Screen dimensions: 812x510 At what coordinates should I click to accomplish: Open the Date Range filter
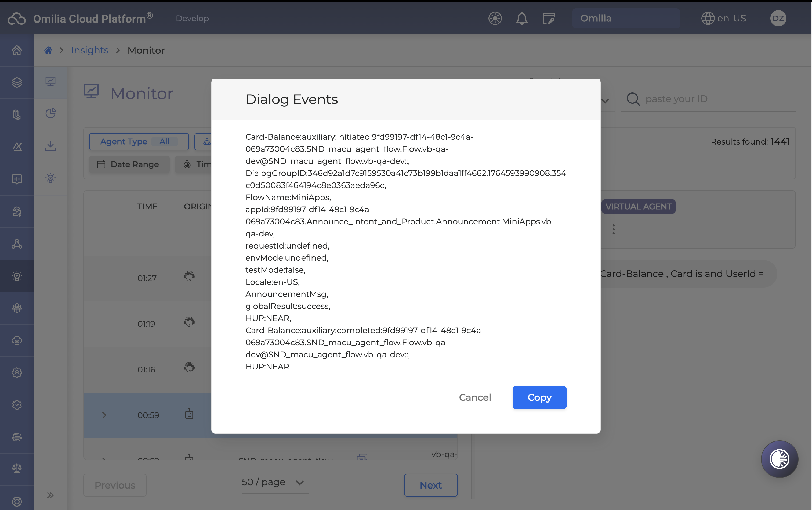click(x=129, y=164)
